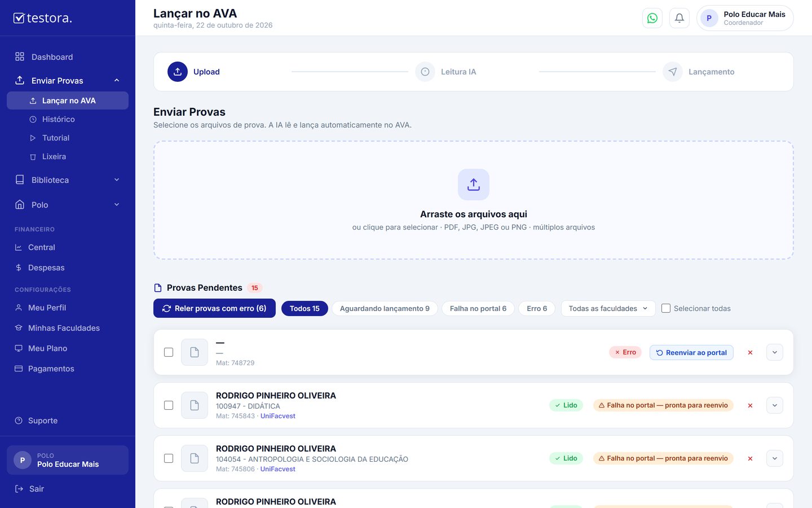Select checkbox for the ANTROPOLOGIA E SOCIOLOGIA row
Viewport: 812px width, 508px height.
(169, 458)
